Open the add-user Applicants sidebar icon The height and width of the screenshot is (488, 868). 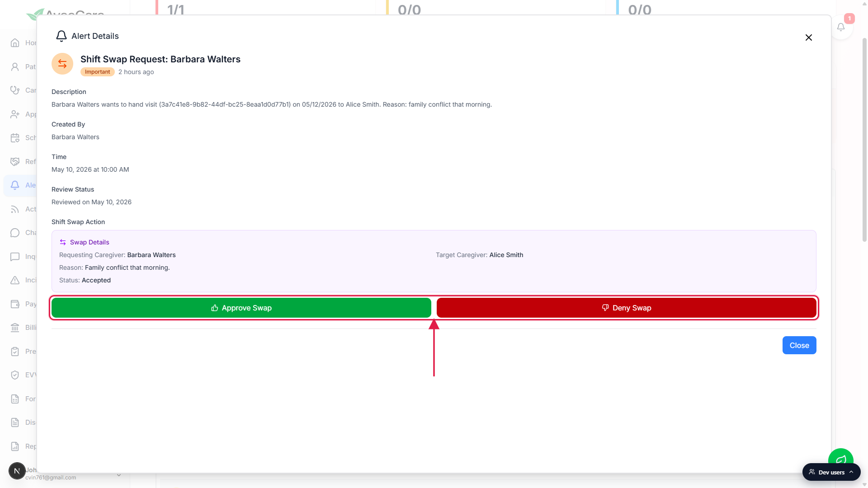pos(15,114)
